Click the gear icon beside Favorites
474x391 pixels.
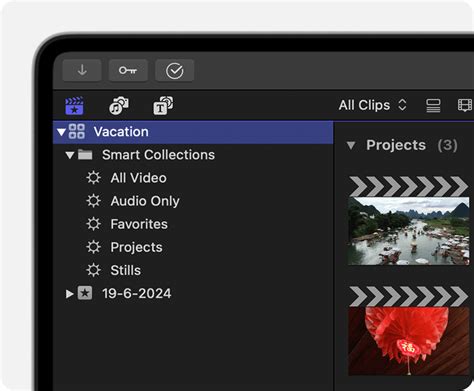93,224
